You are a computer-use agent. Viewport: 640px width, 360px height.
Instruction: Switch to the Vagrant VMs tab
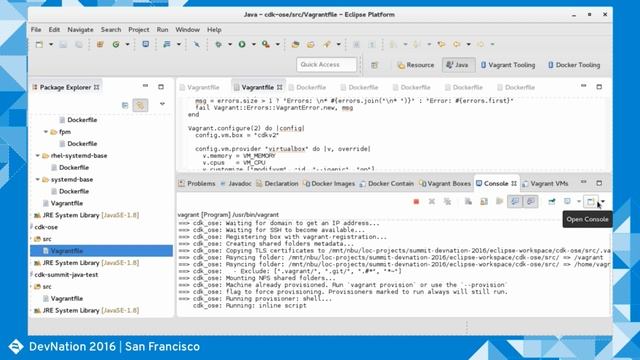click(545, 184)
